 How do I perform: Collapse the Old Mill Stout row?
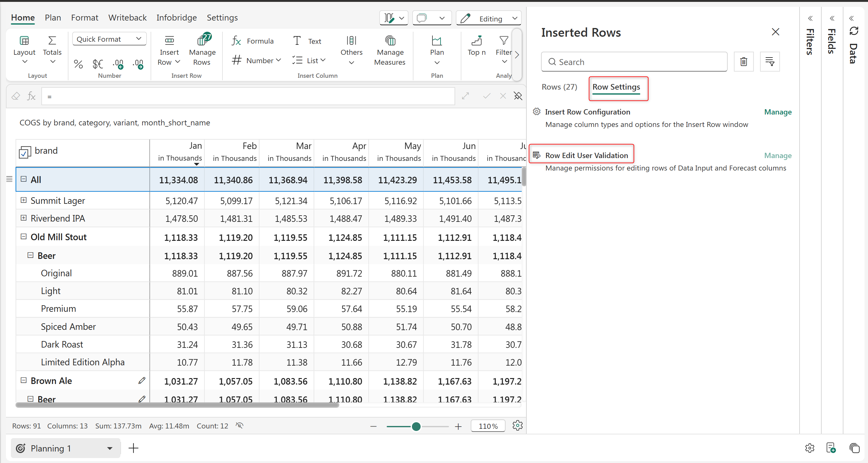24,236
